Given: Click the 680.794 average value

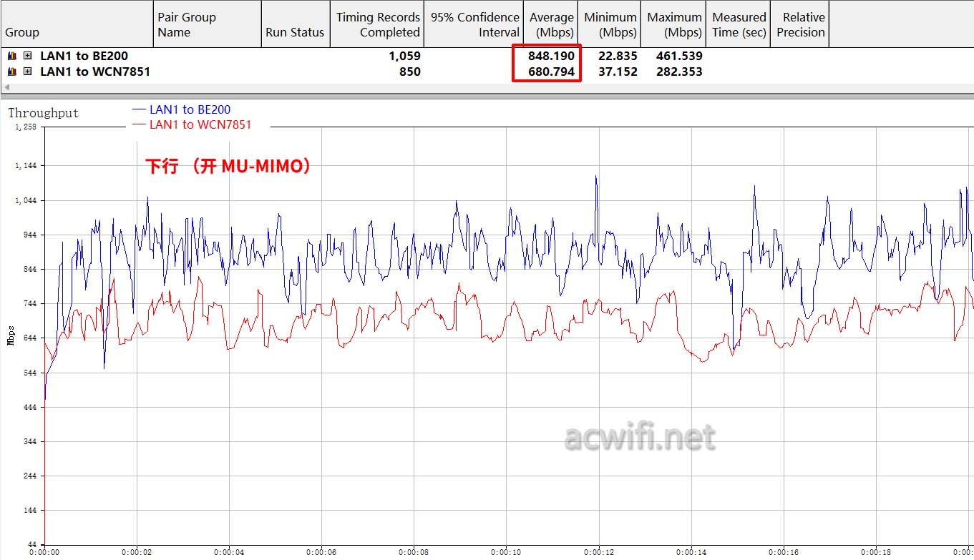Looking at the screenshot, I should (551, 72).
